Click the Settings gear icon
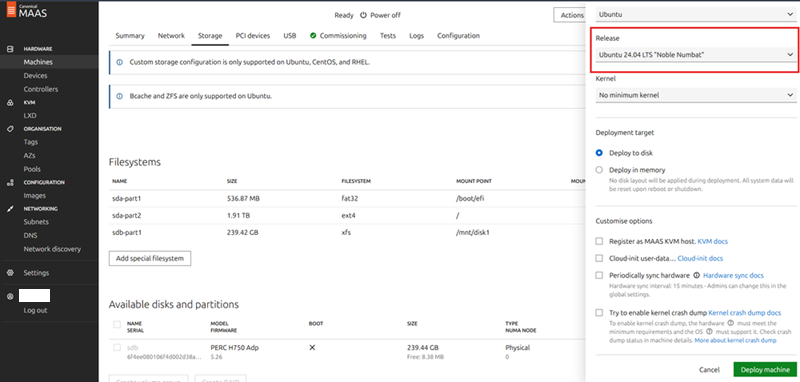Viewport: 800px width, 382px height. [x=10, y=273]
